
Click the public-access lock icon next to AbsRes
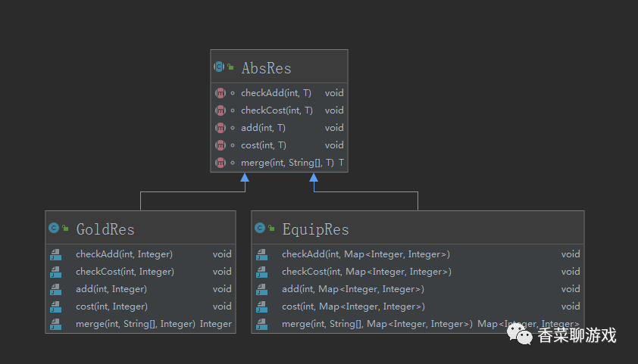230,67
